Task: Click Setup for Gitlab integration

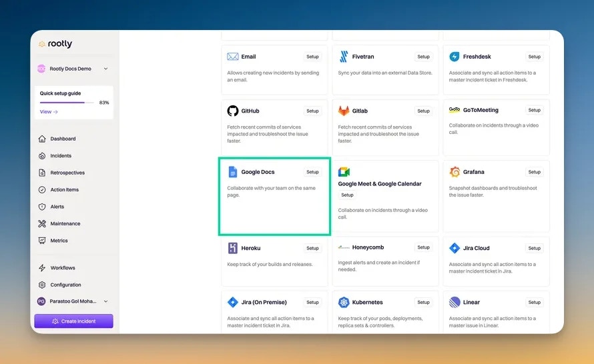Action: (x=424, y=111)
